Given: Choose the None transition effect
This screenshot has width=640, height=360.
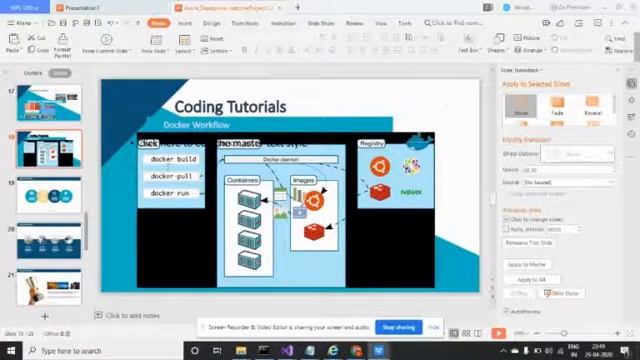Looking at the screenshot, I should pos(520,106).
